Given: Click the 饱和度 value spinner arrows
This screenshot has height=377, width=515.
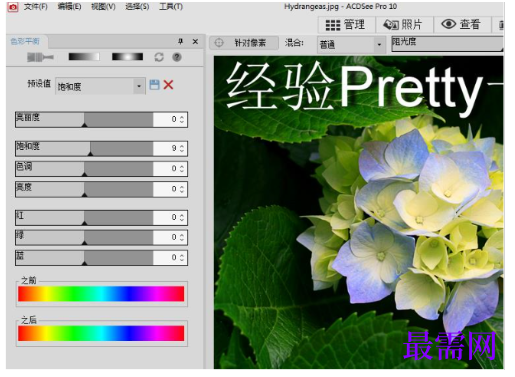Looking at the screenshot, I should click(x=182, y=148).
